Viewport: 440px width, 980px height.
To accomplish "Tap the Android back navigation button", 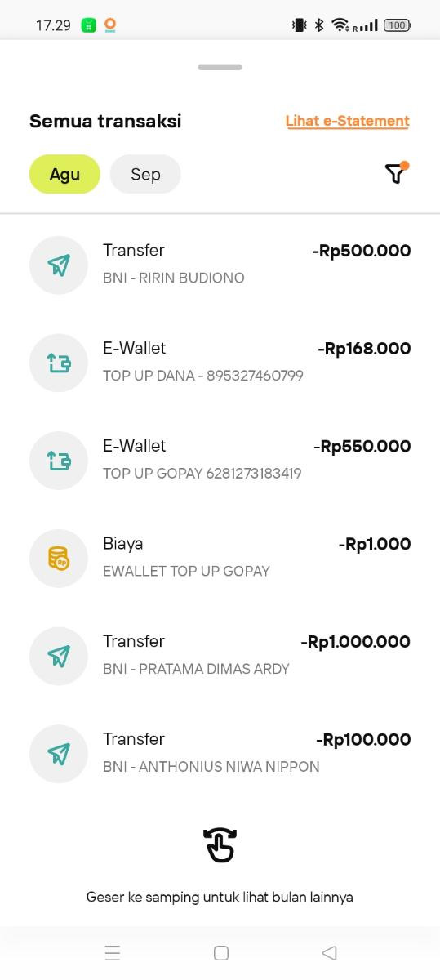I will click(329, 952).
